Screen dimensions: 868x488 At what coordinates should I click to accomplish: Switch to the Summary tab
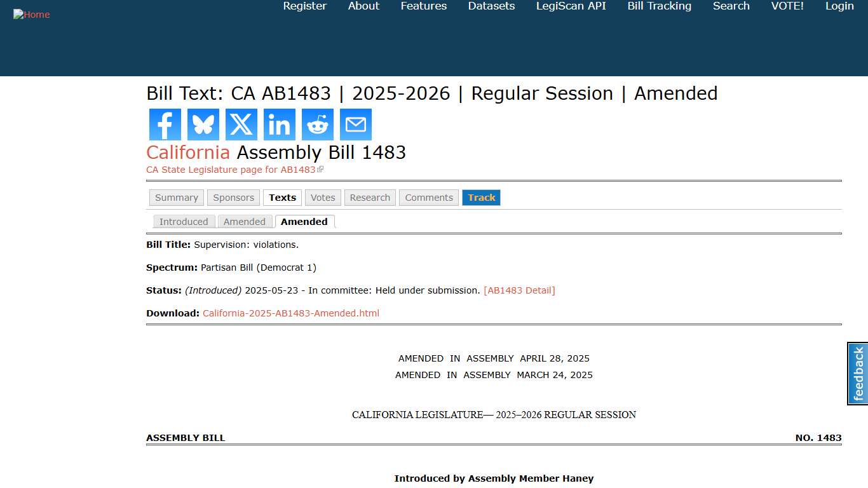pos(176,198)
